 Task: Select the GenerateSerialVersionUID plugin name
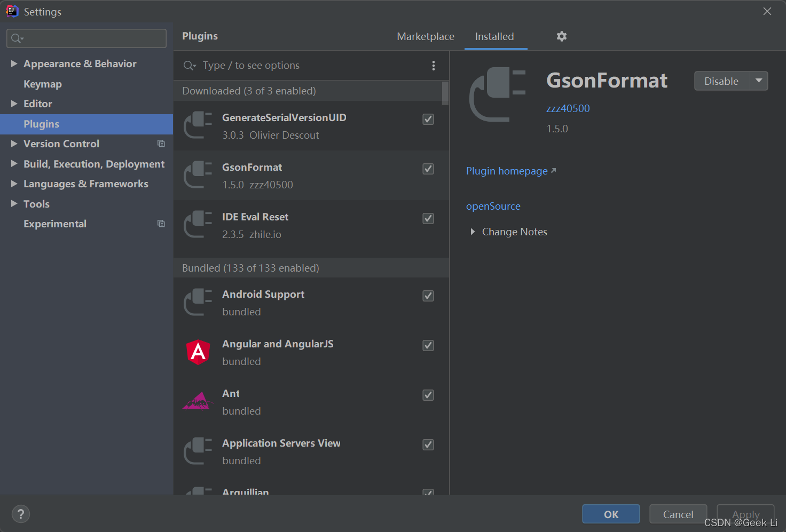284,118
